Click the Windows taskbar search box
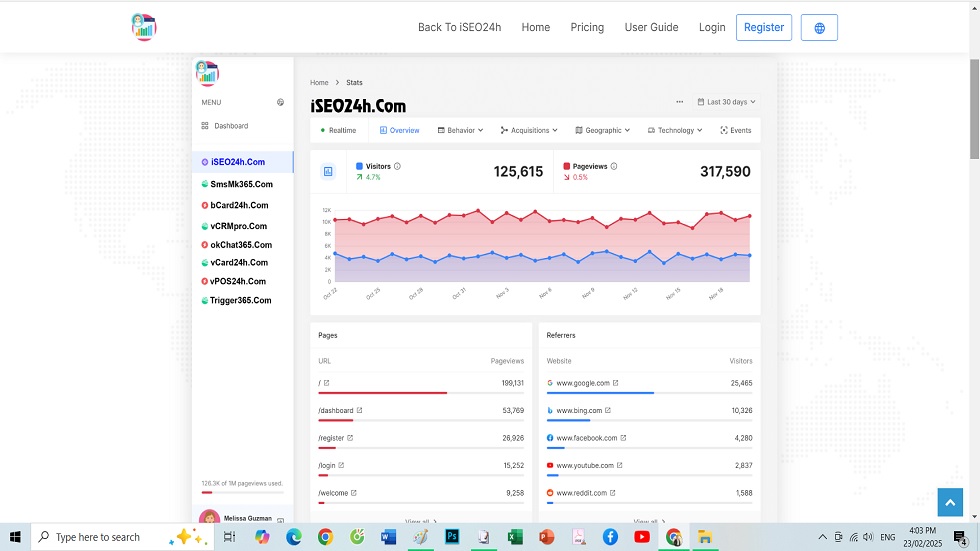 pos(98,537)
